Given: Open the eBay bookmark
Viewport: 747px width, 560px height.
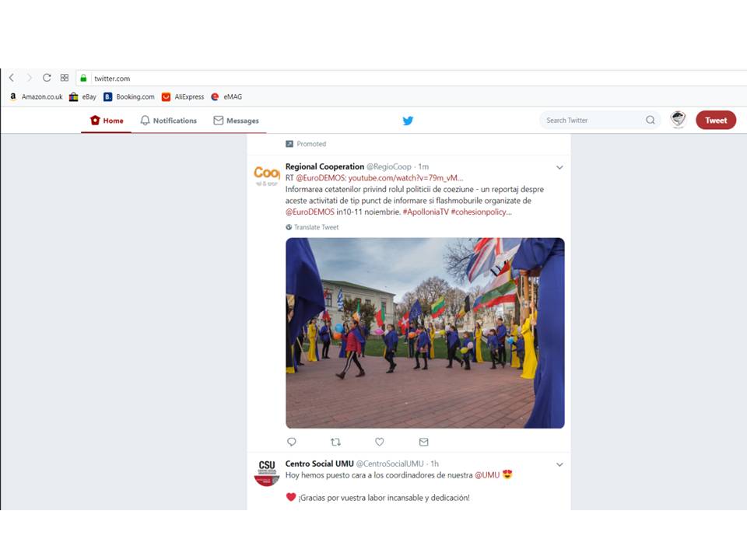Looking at the screenshot, I should point(83,96).
